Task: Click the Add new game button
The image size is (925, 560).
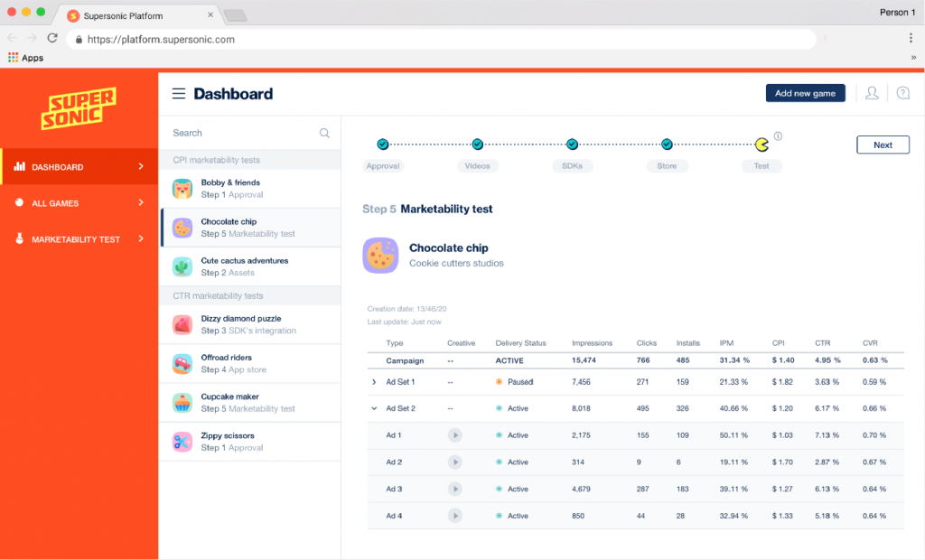Action: [x=805, y=93]
